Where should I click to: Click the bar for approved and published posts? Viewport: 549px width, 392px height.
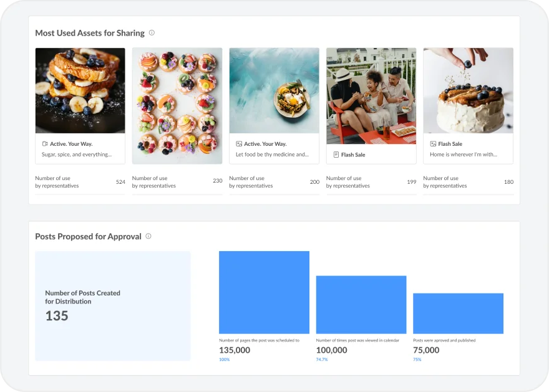(x=458, y=313)
